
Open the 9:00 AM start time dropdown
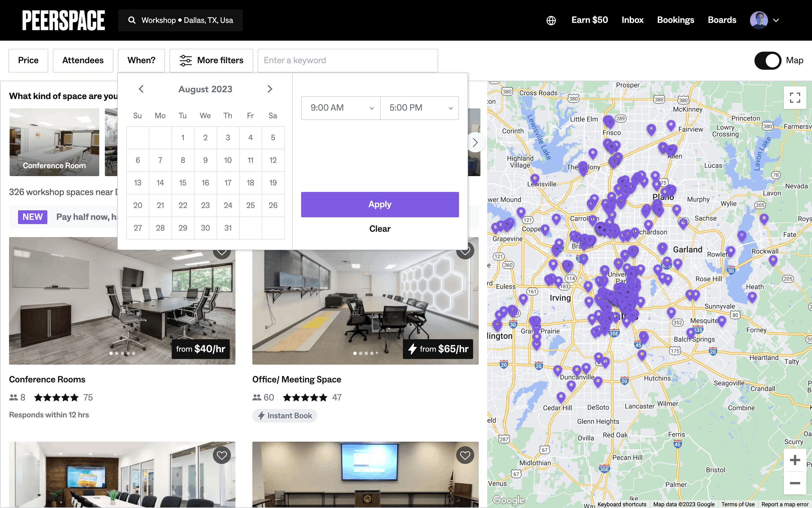[341, 108]
